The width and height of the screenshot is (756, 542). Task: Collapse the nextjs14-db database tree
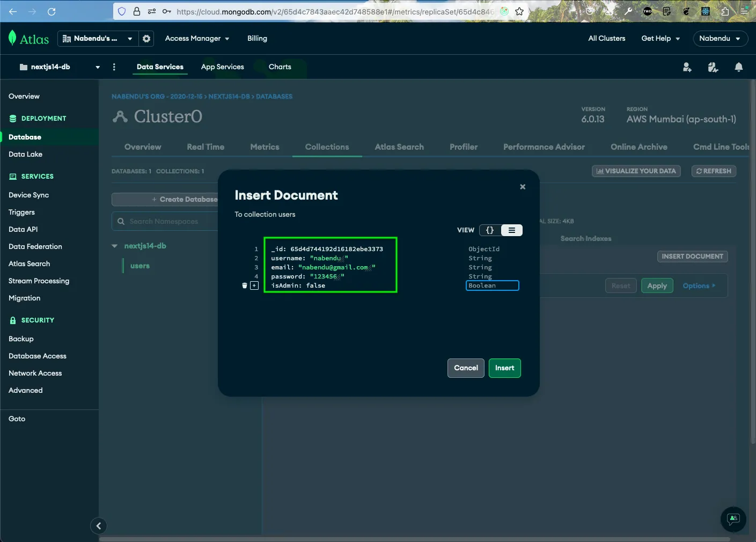[114, 246]
